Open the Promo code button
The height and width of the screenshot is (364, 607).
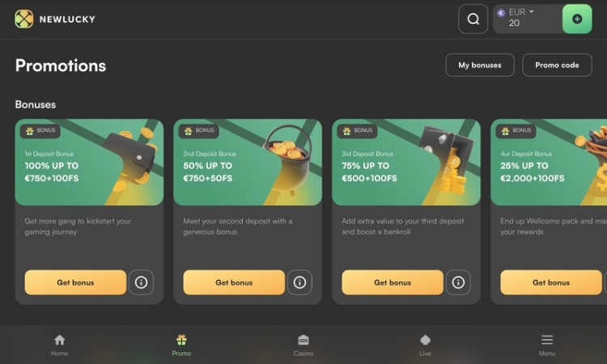click(x=557, y=65)
